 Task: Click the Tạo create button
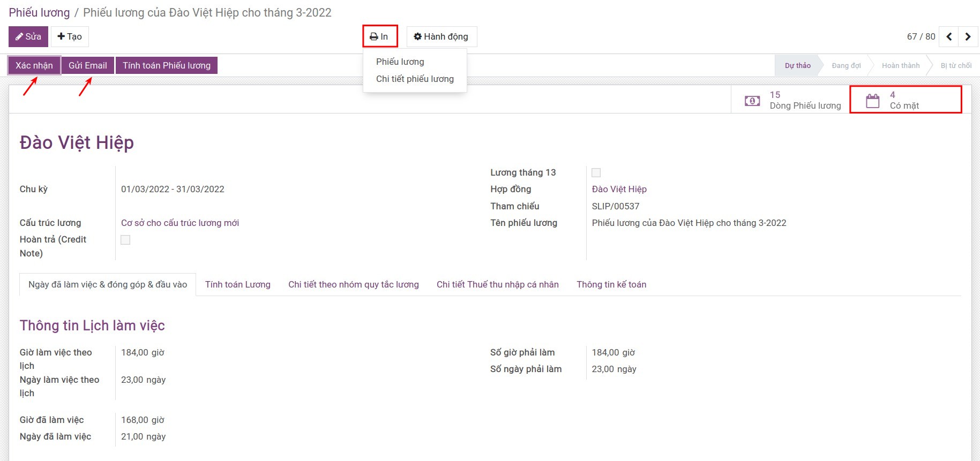pyautogui.click(x=70, y=36)
